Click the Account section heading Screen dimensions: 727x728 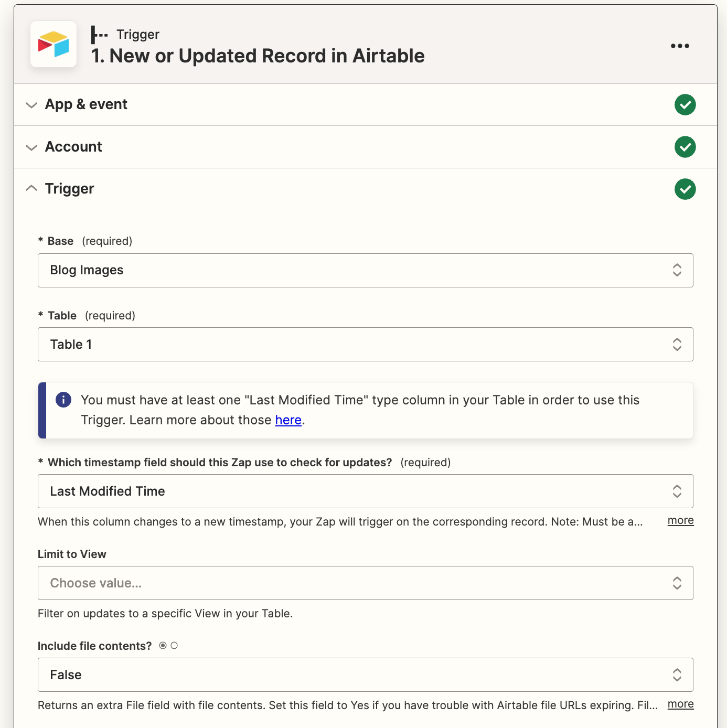click(x=73, y=147)
